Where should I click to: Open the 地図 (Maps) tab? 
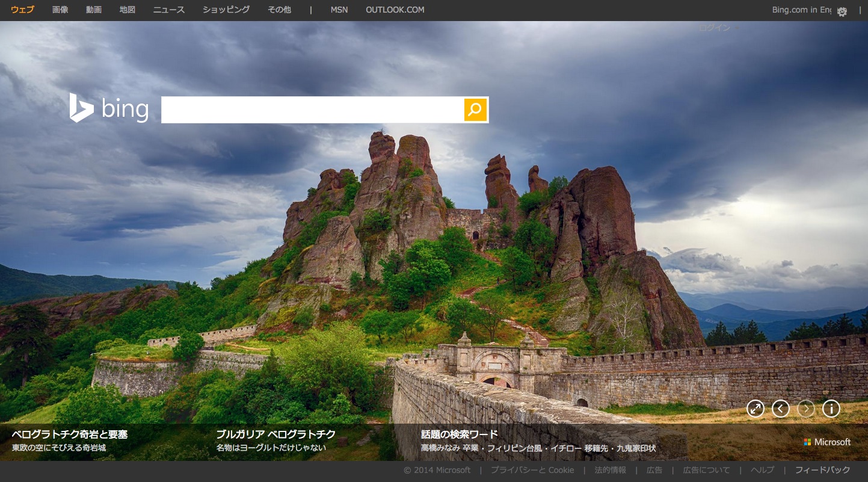[x=128, y=10]
